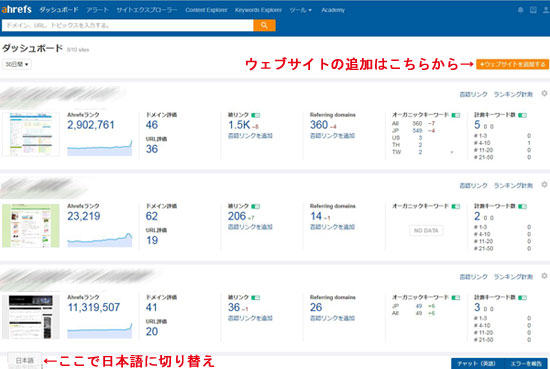Open the チャット(英語) chat button
Screen dimensions: 550x369
click(477, 363)
